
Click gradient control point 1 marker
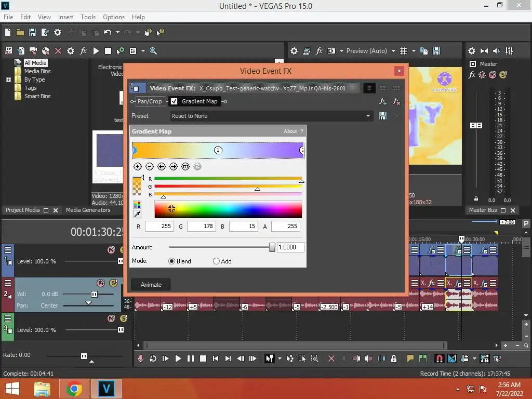[x=218, y=150]
